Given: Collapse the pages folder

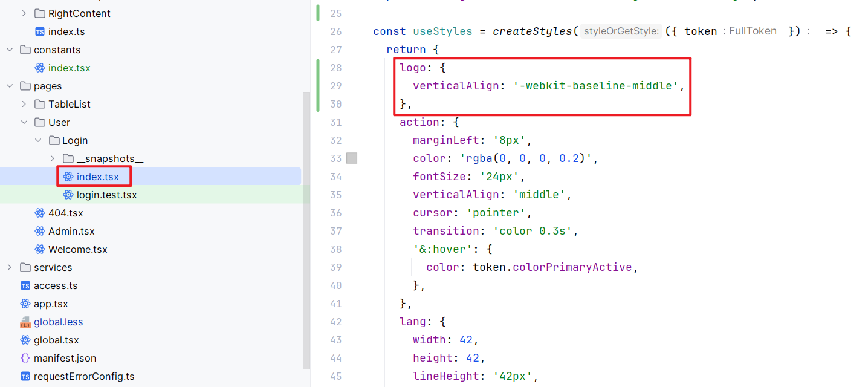Looking at the screenshot, I should pos(10,86).
